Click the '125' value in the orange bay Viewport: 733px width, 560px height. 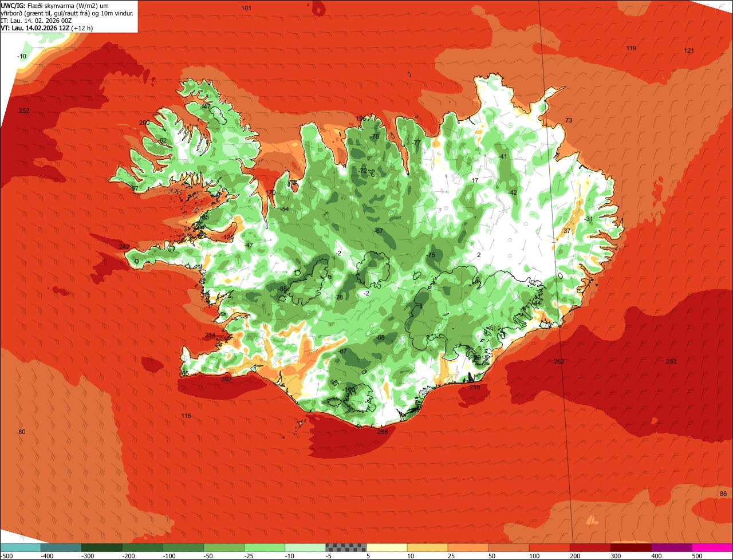(228, 237)
